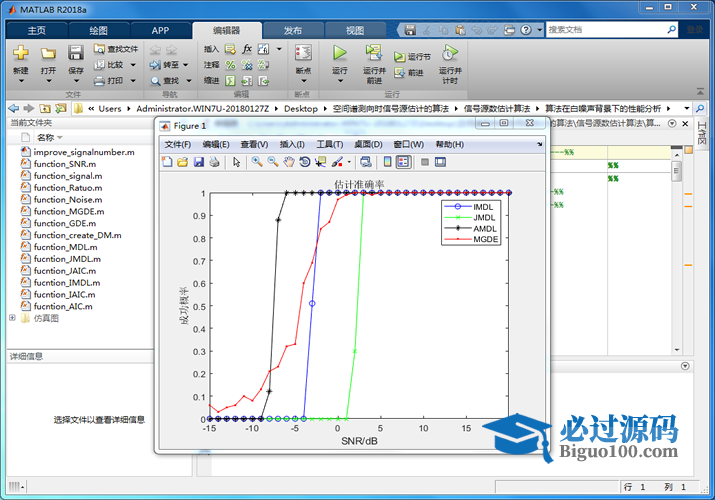Click the print icon in Figure toolbar
The image size is (715, 500).
pyautogui.click(x=213, y=161)
